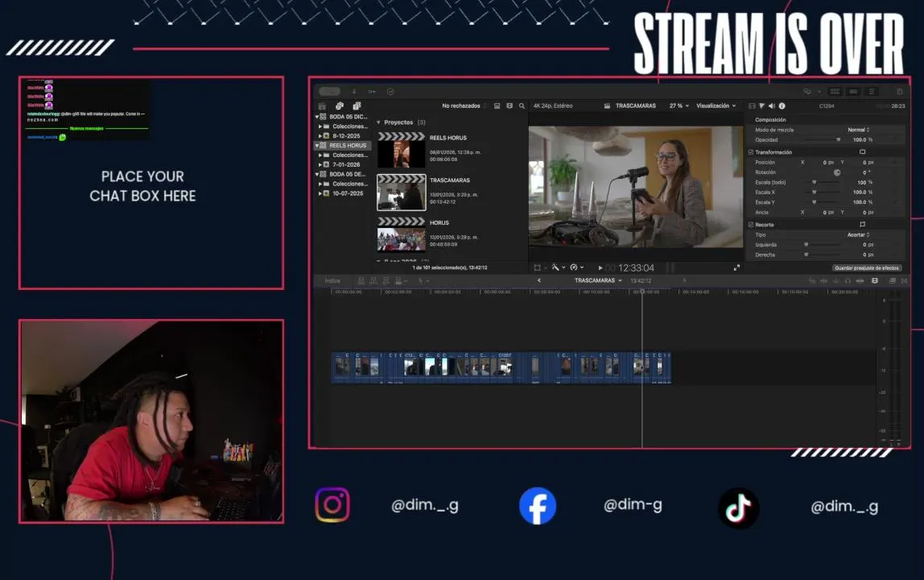The height and width of the screenshot is (580, 924).
Task: Open background tasks checkmark icon
Action: pyautogui.click(x=390, y=92)
